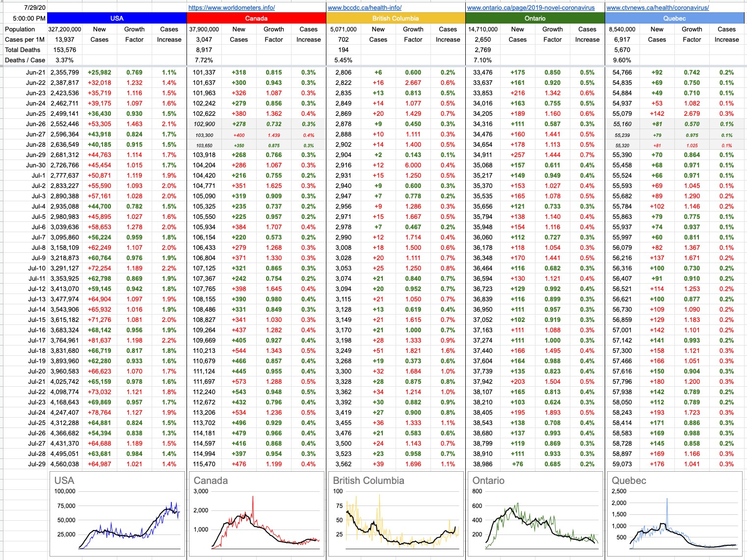
Task: Select Quebec Jul-29 total 59,073
Action: pyautogui.click(x=622, y=464)
